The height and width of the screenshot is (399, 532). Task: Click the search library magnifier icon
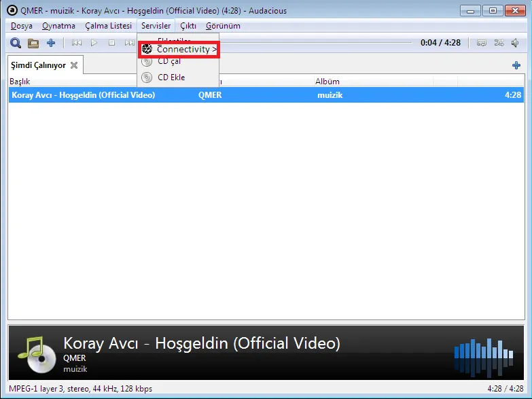click(x=16, y=43)
